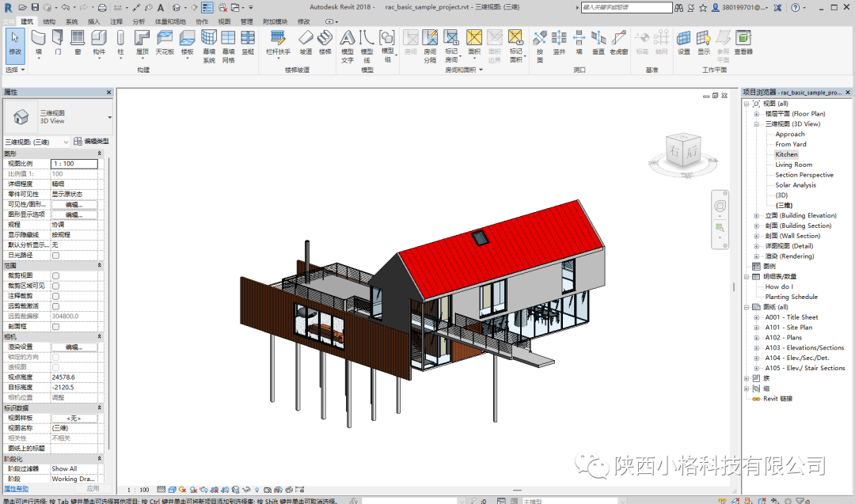Choose the 坡道 (Ramp) tool
This screenshot has height=504, width=855.
click(x=306, y=42)
